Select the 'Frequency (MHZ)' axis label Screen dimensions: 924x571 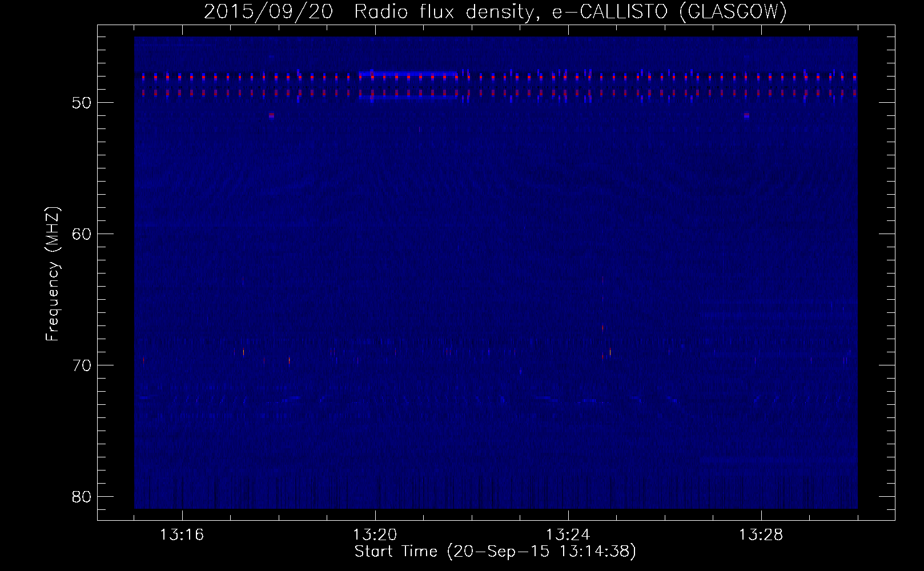[x=53, y=274]
